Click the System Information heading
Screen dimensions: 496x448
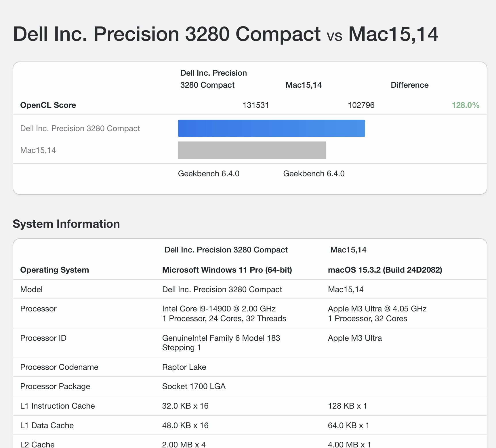66,224
